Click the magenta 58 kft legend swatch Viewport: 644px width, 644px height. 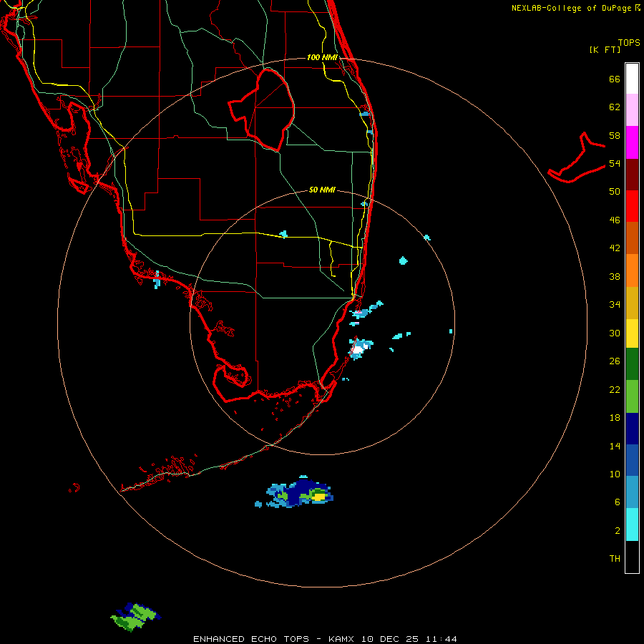632,142
